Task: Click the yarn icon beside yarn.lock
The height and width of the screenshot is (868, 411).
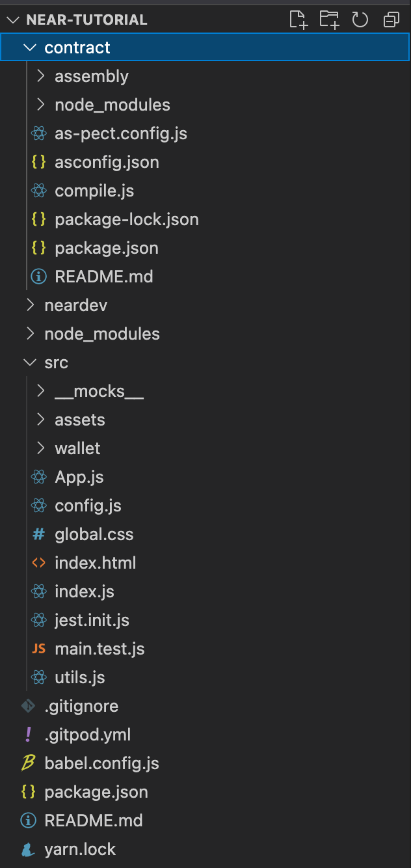Action: tap(28, 849)
